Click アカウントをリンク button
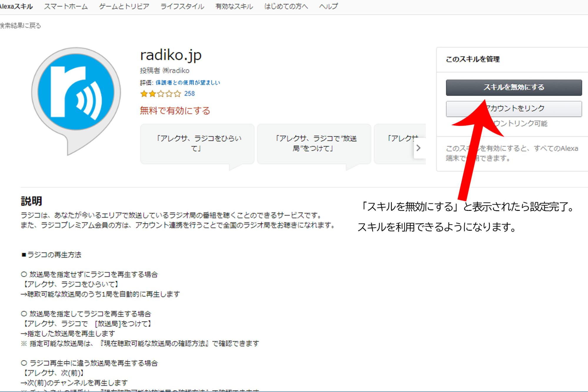 coord(514,109)
